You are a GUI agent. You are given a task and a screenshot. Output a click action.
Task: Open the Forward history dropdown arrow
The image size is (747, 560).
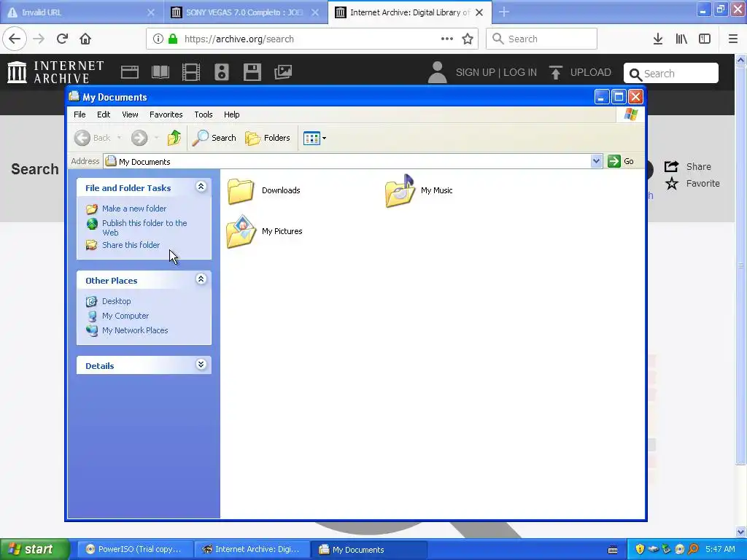pos(156,138)
